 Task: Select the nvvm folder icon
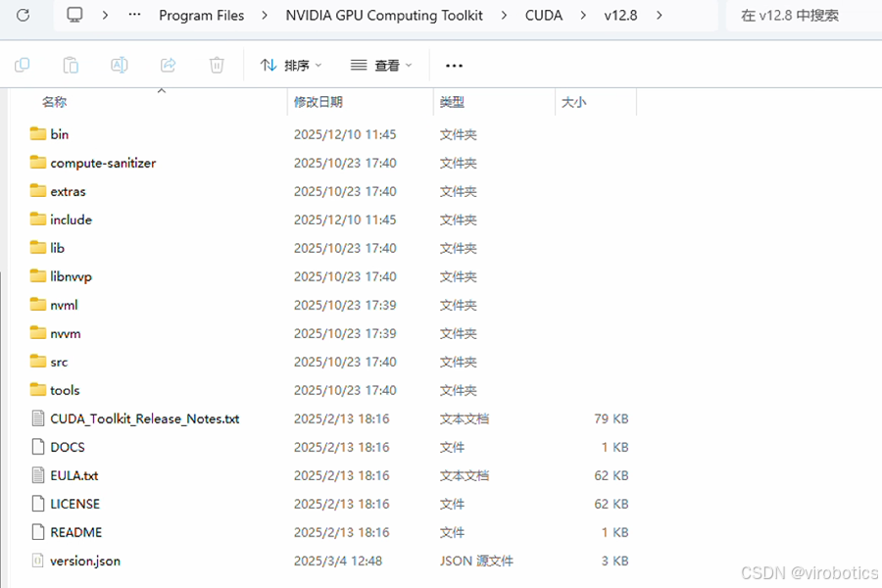[37, 333]
